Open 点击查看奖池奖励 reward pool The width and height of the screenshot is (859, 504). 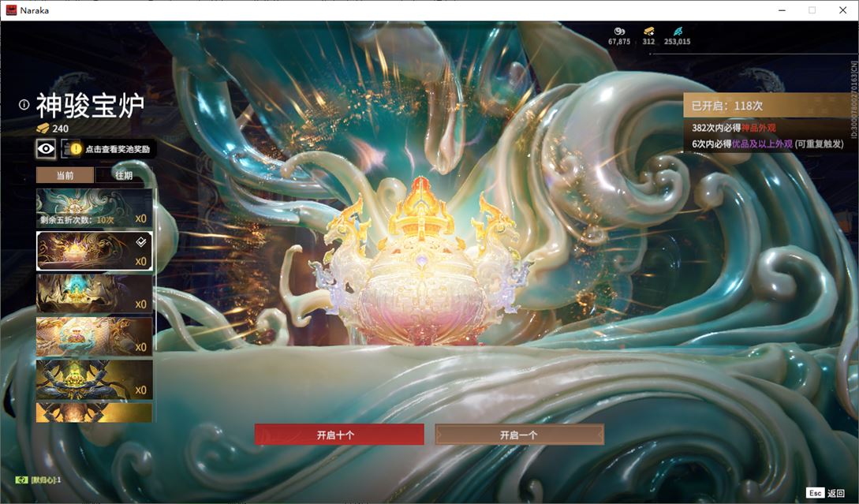tap(109, 148)
